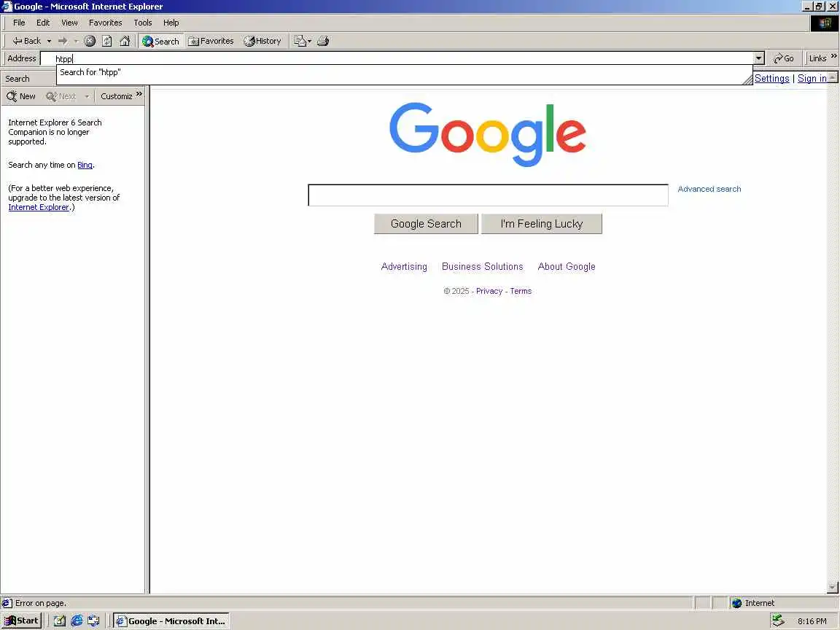The width and height of the screenshot is (840, 630).
Task: Open the Business Solutions link
Action: coord(482,266)
